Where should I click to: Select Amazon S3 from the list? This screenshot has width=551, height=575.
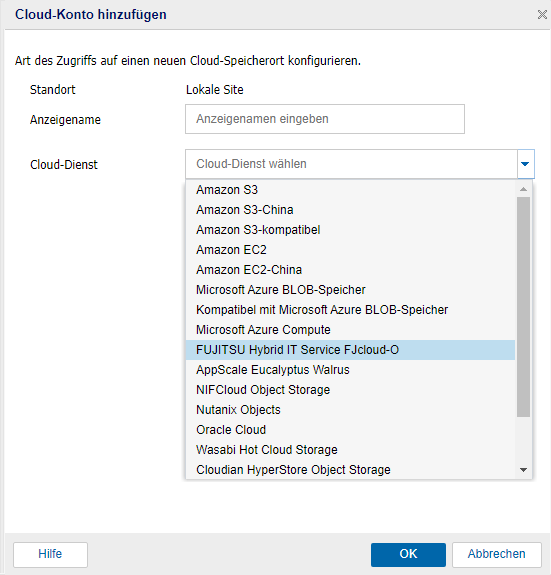350,190
